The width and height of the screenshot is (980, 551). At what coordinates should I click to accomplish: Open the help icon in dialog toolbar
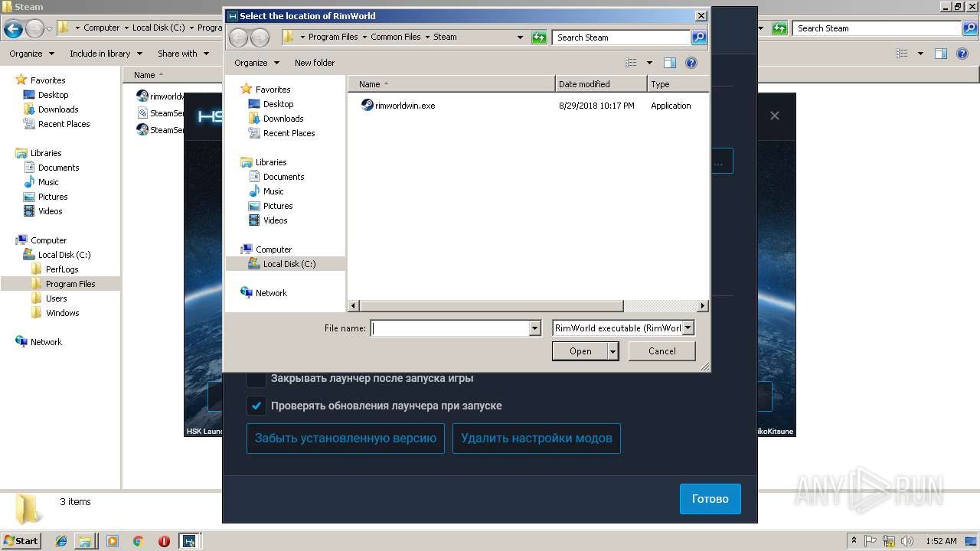tap(691, 63)
